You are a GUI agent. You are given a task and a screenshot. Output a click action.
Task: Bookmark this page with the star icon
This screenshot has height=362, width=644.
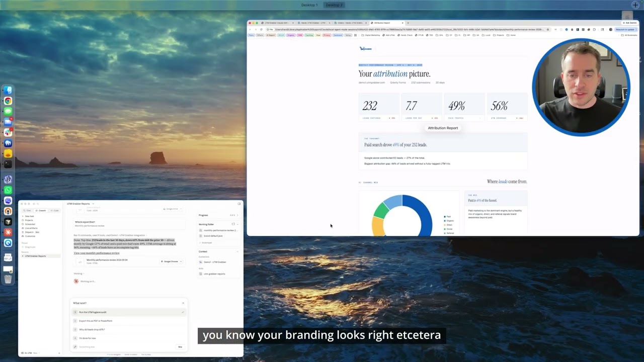(548, 29)
